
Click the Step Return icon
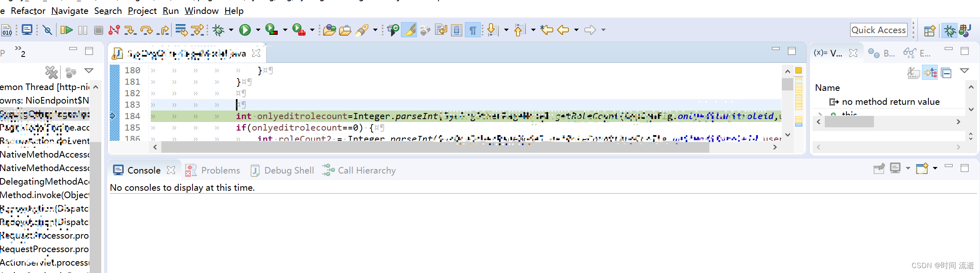(x=163, y=30)
